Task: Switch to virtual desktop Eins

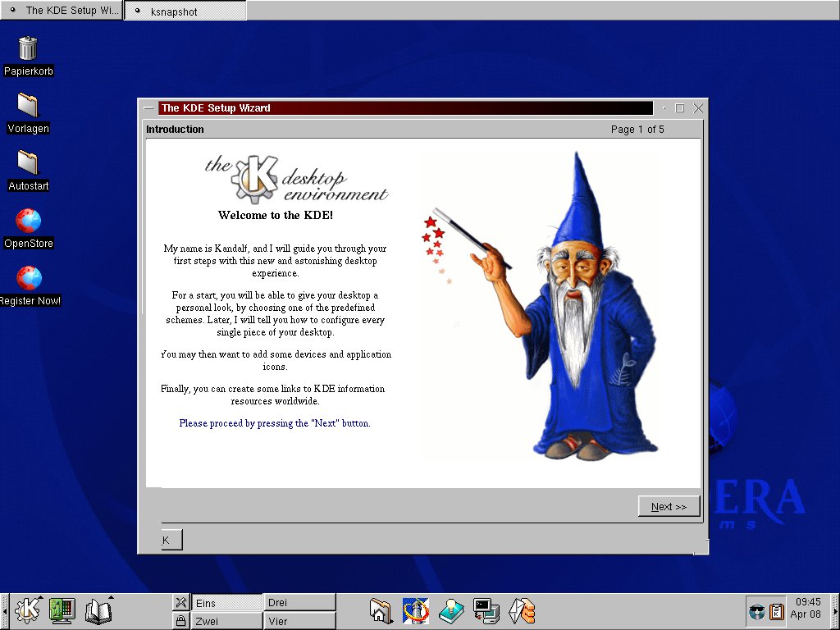Action: point(226,603)
